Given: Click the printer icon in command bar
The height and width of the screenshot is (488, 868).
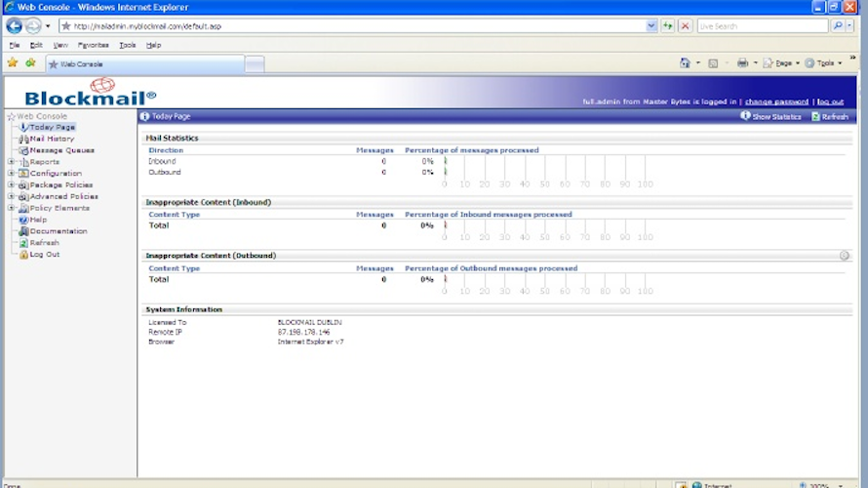Looking at the screenshot, I should pos(742,63).
